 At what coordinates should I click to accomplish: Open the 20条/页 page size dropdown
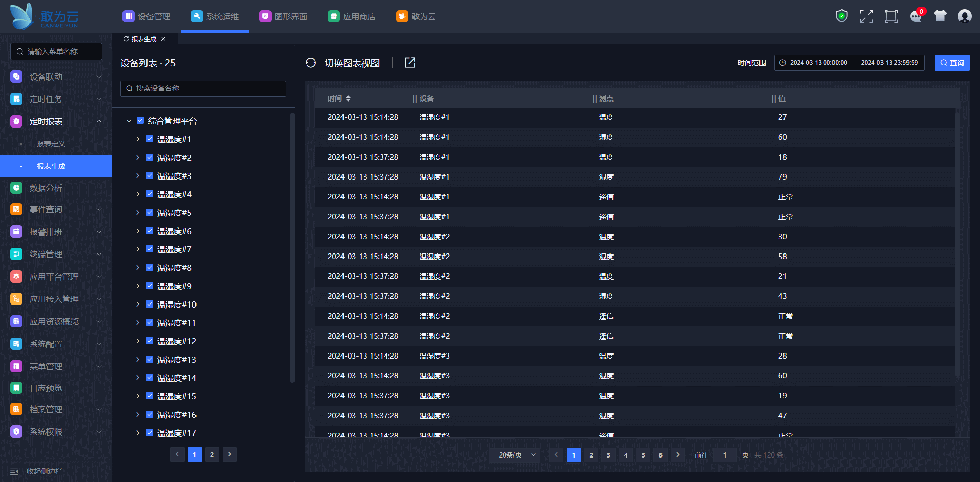click(518, 455)
